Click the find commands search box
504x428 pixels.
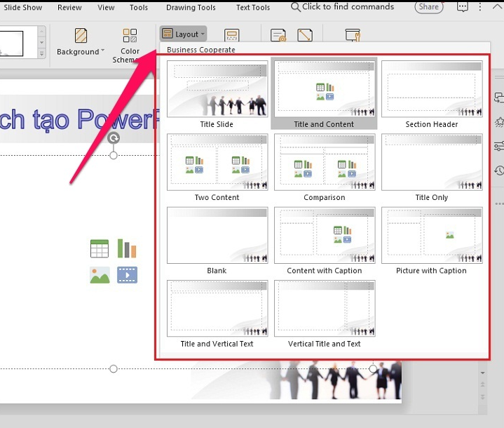pos(342,7)
